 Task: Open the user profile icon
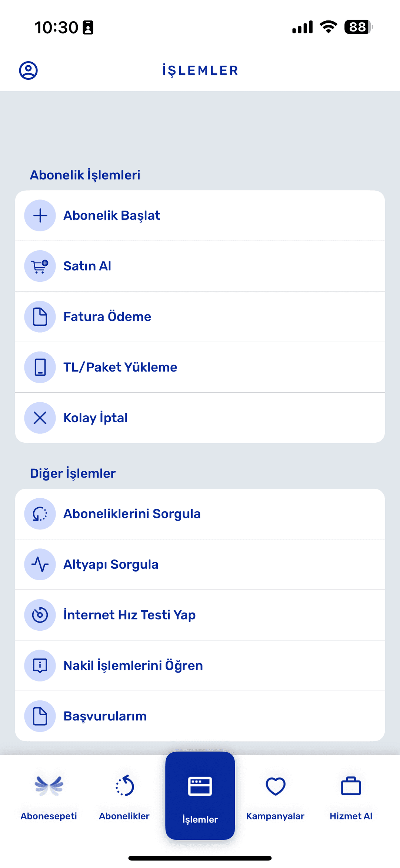pyautogui.click(x=28, y=70)
